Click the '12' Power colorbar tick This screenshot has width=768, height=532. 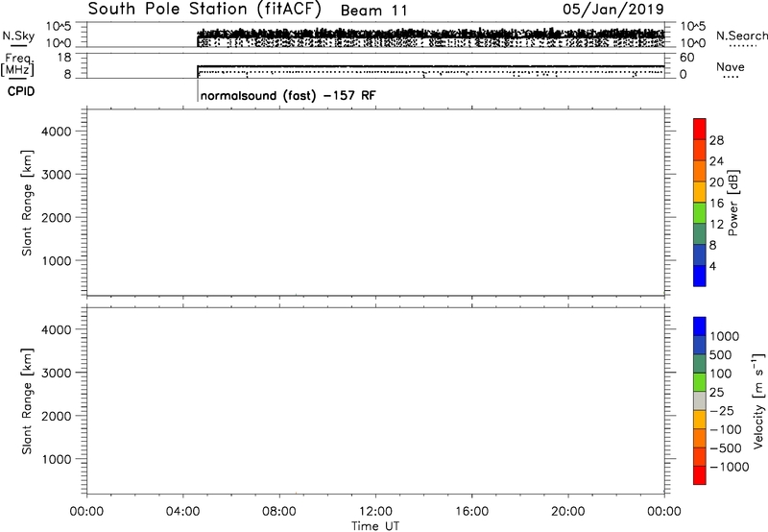tap(716, 225)
